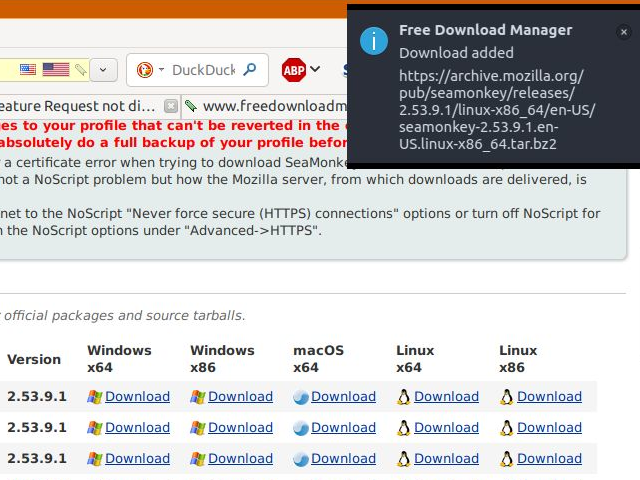Click the Tux penguin icon, second row Linux x64
Image resolution: width=640 pixels, height=480 pixels.
(x=404, y=428)
